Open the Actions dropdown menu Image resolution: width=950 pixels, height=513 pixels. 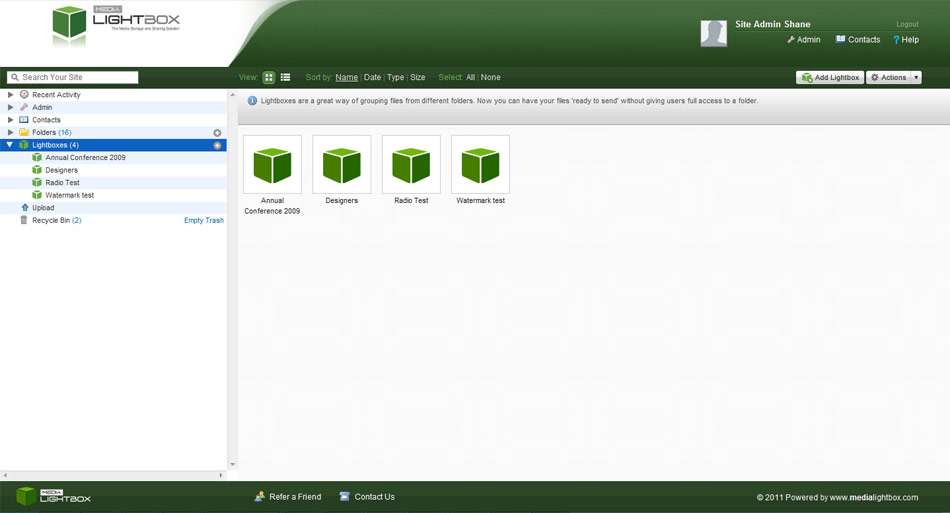(893, 77)
